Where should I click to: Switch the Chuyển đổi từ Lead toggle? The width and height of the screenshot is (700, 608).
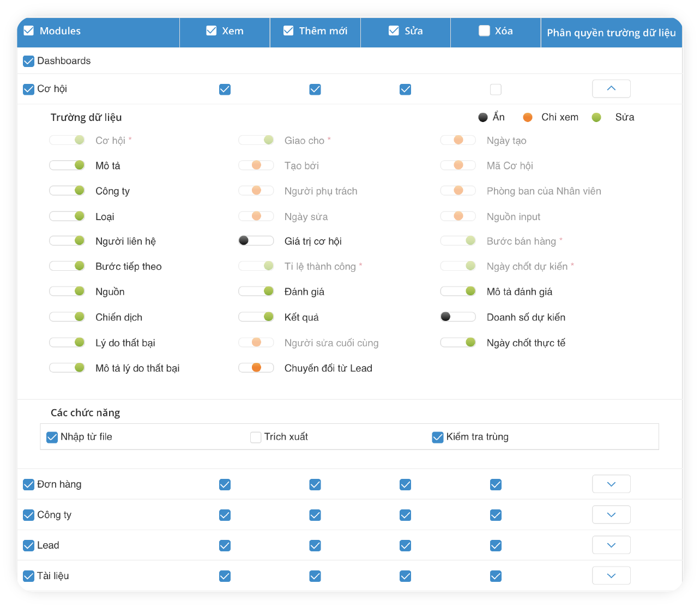[256, 368]
